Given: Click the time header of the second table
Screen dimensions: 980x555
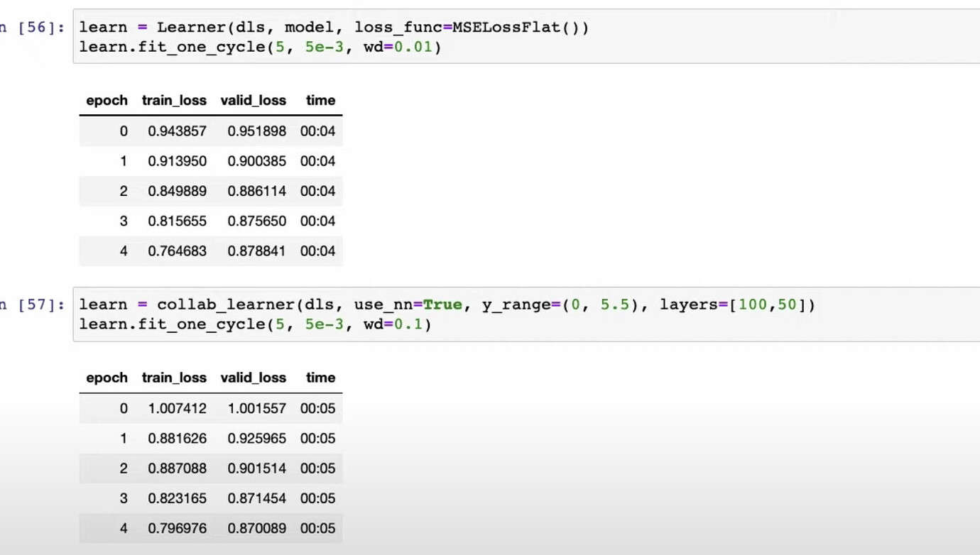Looking at the screenshot, I should (x=320, y=378).
